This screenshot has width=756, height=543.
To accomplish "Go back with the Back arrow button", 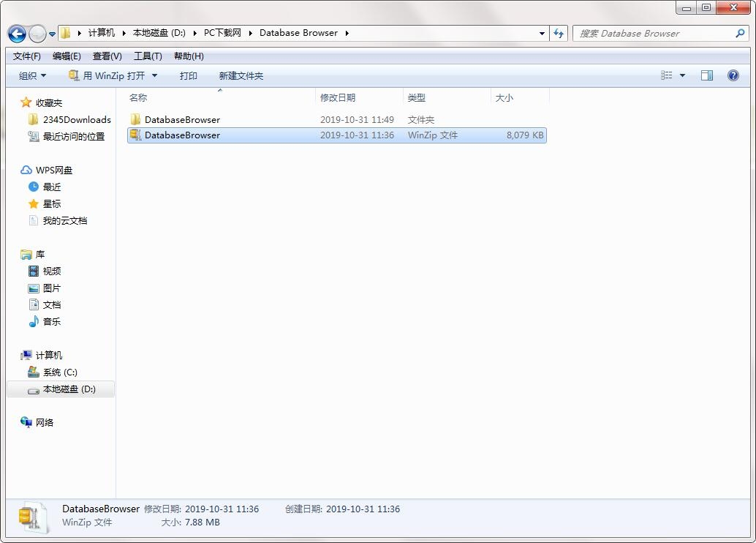I will [x=17, y=34].
